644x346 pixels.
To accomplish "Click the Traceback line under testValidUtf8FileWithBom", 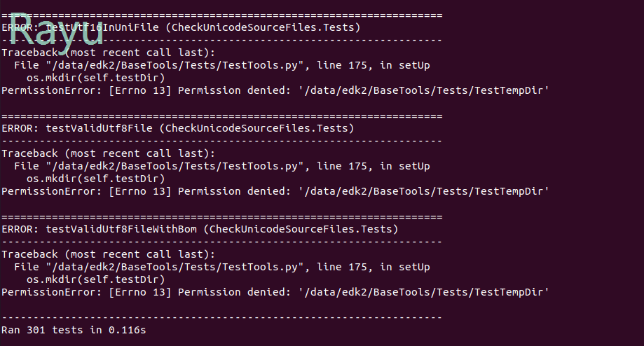I will [109, 254].
